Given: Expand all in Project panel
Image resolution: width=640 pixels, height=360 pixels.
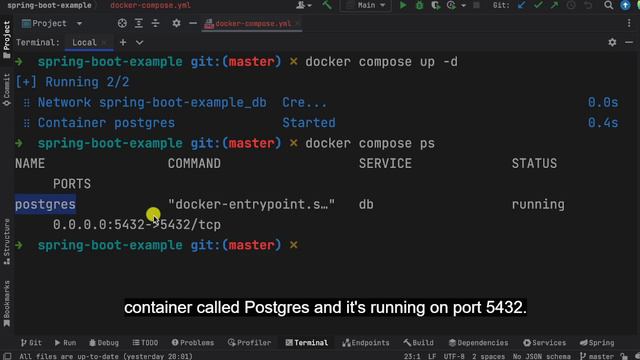Looking at the screenshot, I should pyautogui.click(x=139, y=23).
